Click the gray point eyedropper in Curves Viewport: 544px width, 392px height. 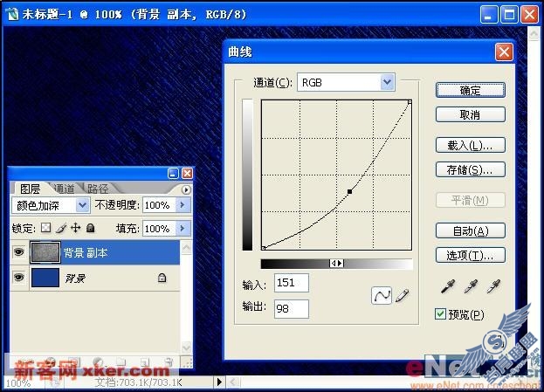[x=471, y=286]
